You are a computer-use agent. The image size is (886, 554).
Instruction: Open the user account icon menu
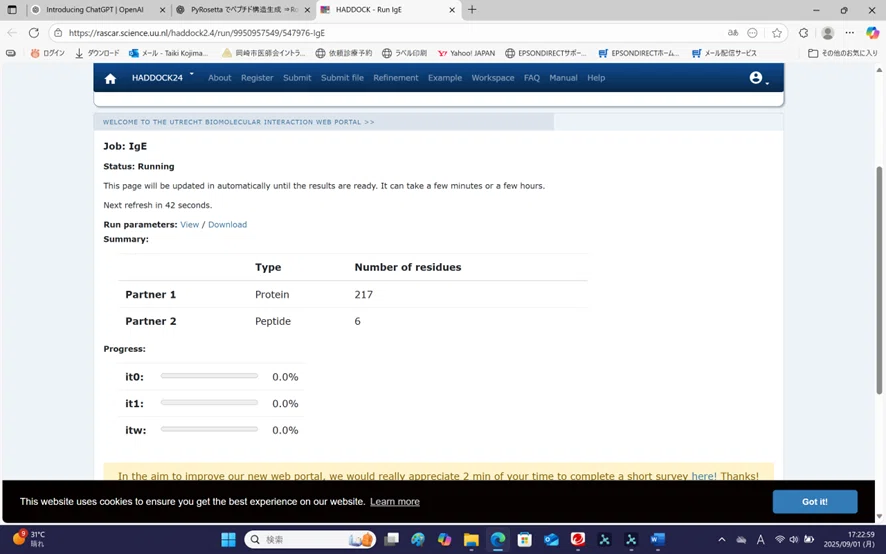(x=758, y=78)
